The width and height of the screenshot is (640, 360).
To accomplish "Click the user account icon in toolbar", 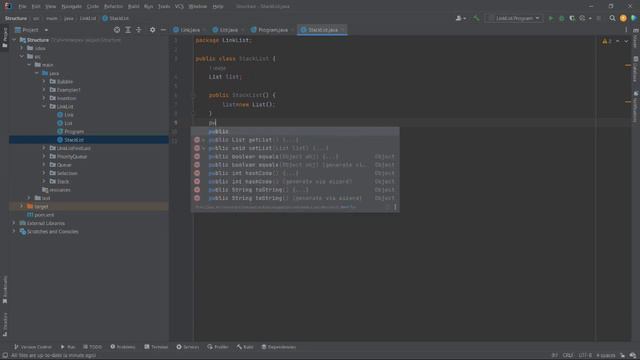I will pyautogui.click(x=460, y=18).
